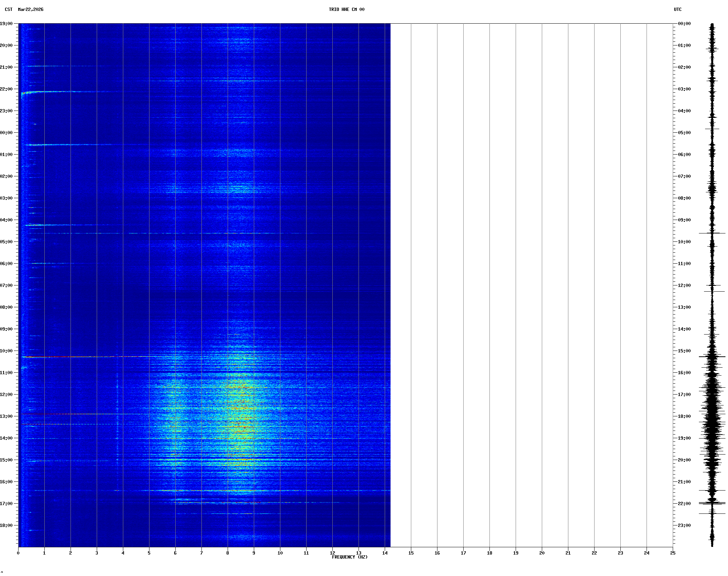Click the FREQUENCY (HZ) axis label
Viewport: 728px width, 576px height.
click(349, 557)
